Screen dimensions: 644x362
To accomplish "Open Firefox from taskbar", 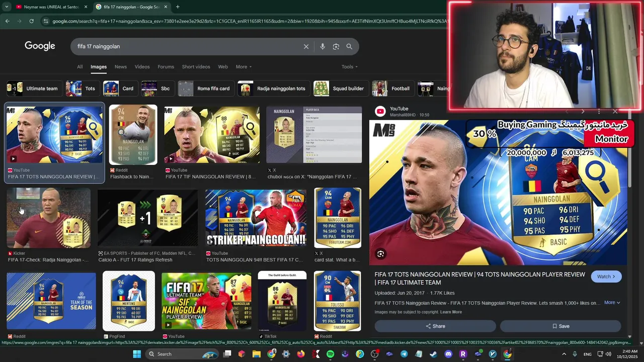I will click(301, 354).
